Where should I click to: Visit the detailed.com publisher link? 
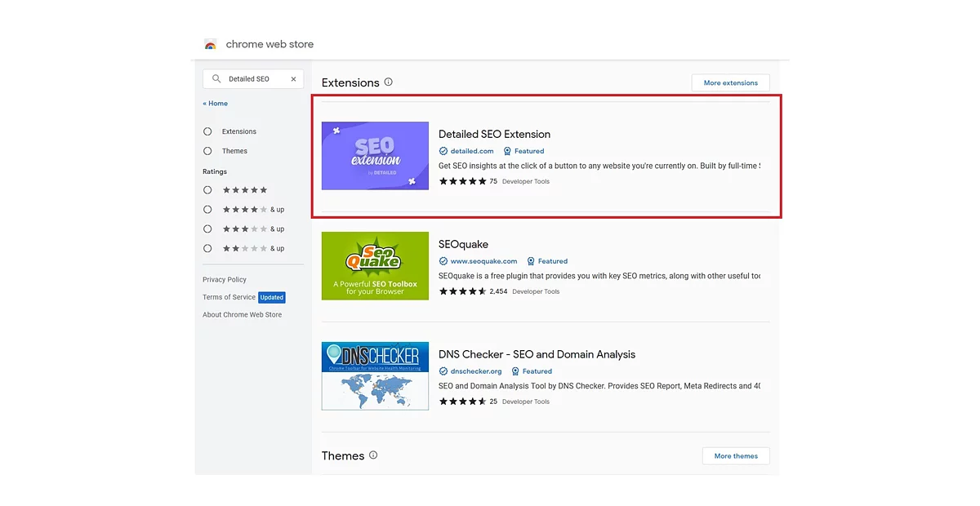click(472, 151)
